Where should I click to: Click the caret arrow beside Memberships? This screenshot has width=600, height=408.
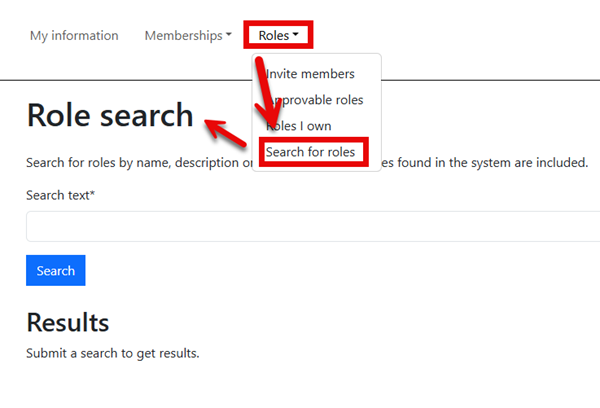(228, 34)
